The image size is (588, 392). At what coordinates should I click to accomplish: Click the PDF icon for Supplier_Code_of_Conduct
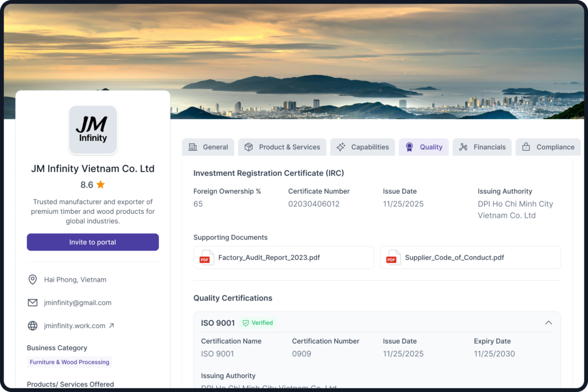[x=393, y=258]
